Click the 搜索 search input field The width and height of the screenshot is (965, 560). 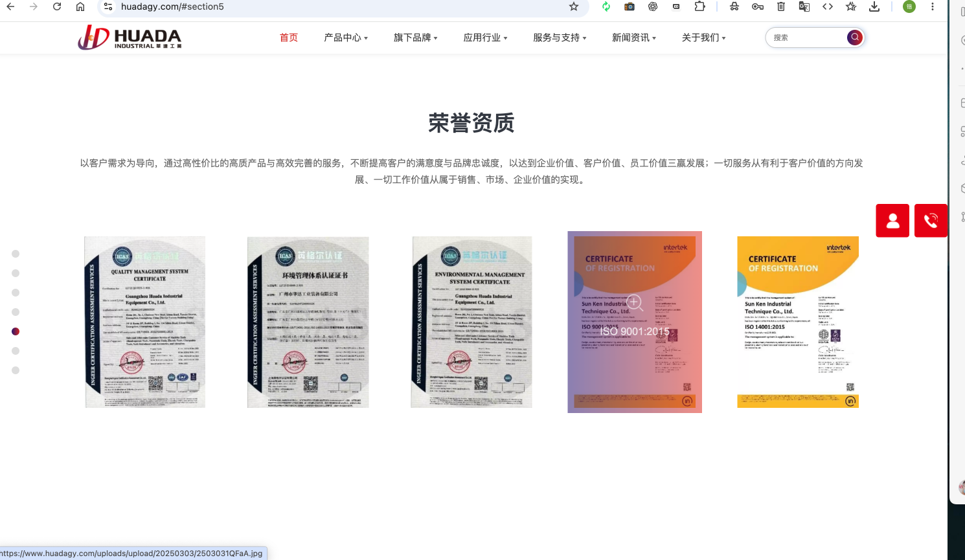(x=807, y=38)
